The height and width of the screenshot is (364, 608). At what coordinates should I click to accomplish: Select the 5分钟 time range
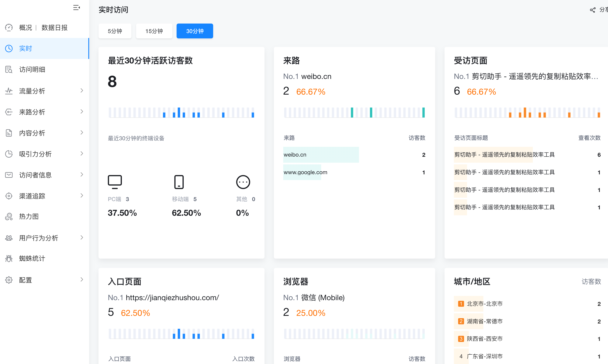tap(115, 31)
